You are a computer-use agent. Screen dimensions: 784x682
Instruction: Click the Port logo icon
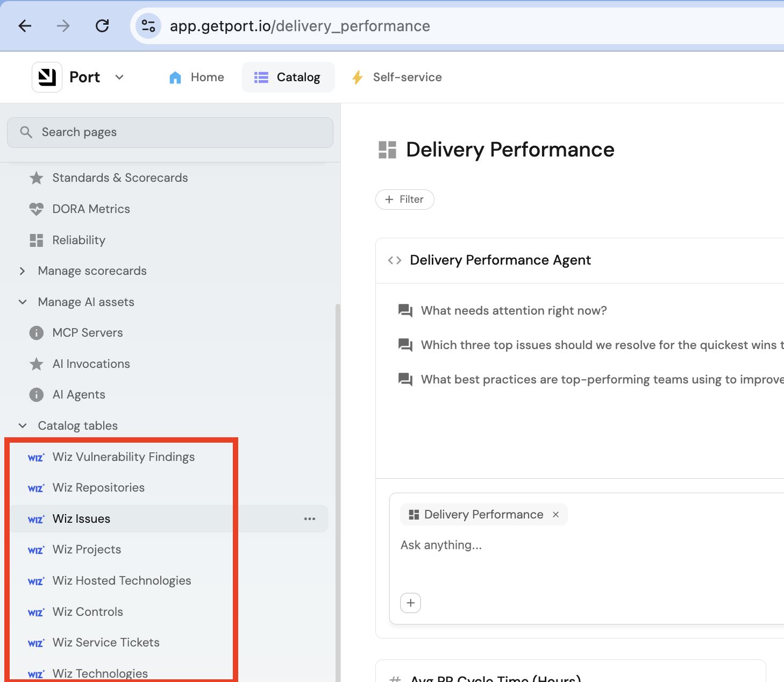[x=47, y=77]
